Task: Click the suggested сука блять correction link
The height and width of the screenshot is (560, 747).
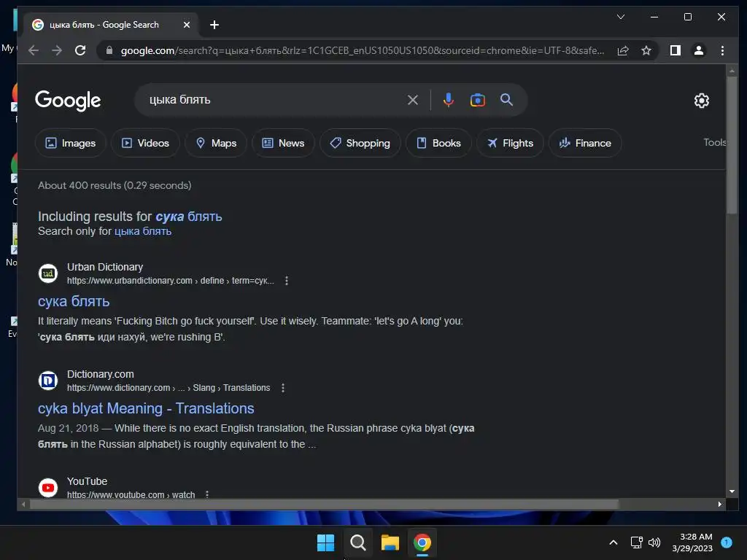Action: (189, 216)
